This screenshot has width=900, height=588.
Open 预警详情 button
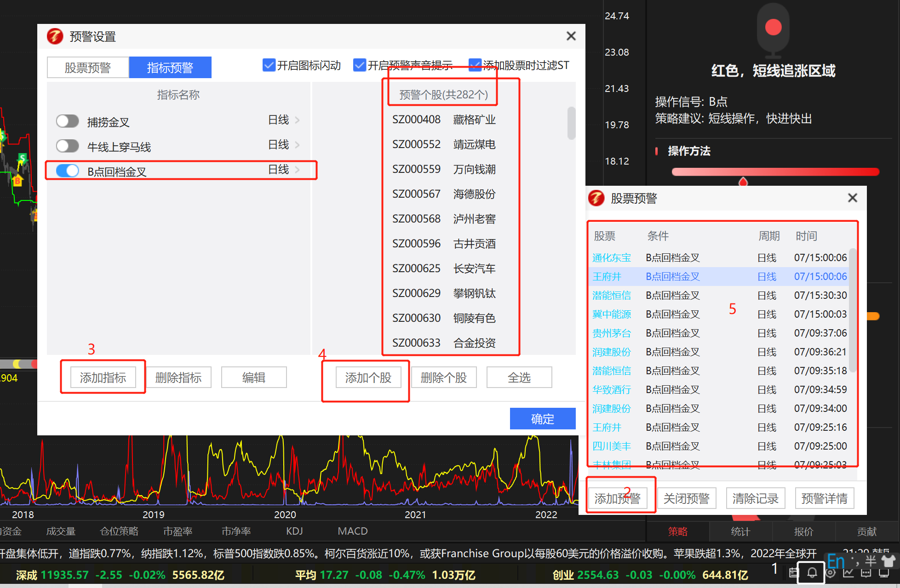pyautogui.click(x=825, y=498)
